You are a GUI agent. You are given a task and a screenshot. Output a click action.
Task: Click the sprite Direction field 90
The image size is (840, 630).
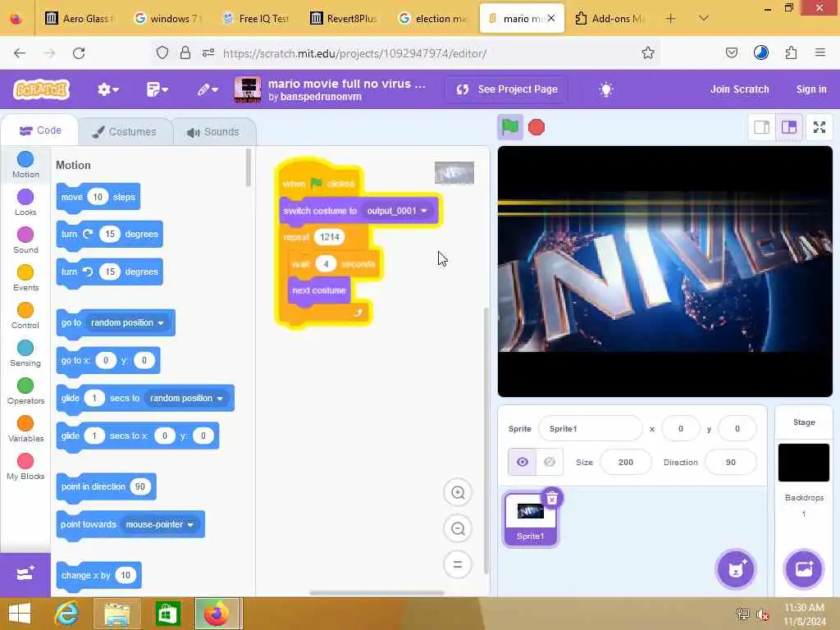(731, 462)
